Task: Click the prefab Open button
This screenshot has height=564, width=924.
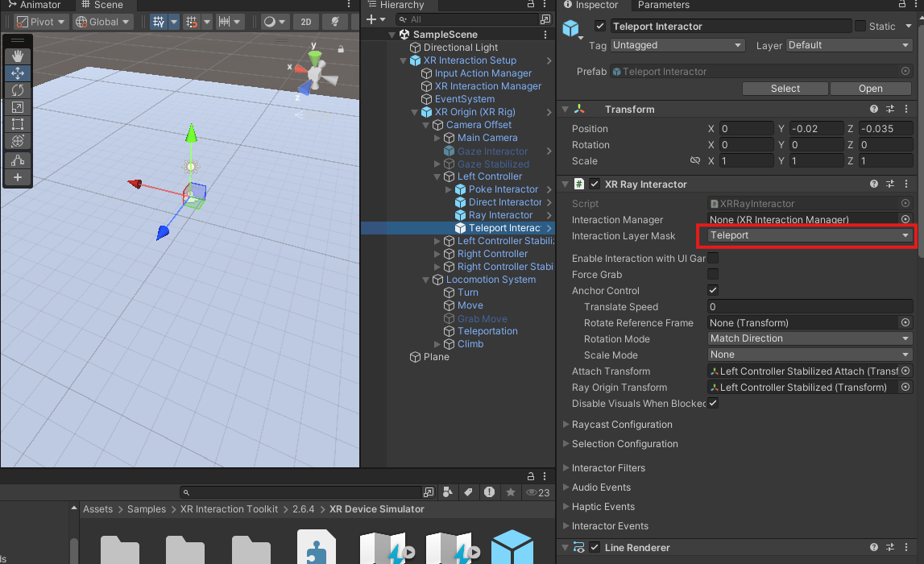Action: click(870, 89)
